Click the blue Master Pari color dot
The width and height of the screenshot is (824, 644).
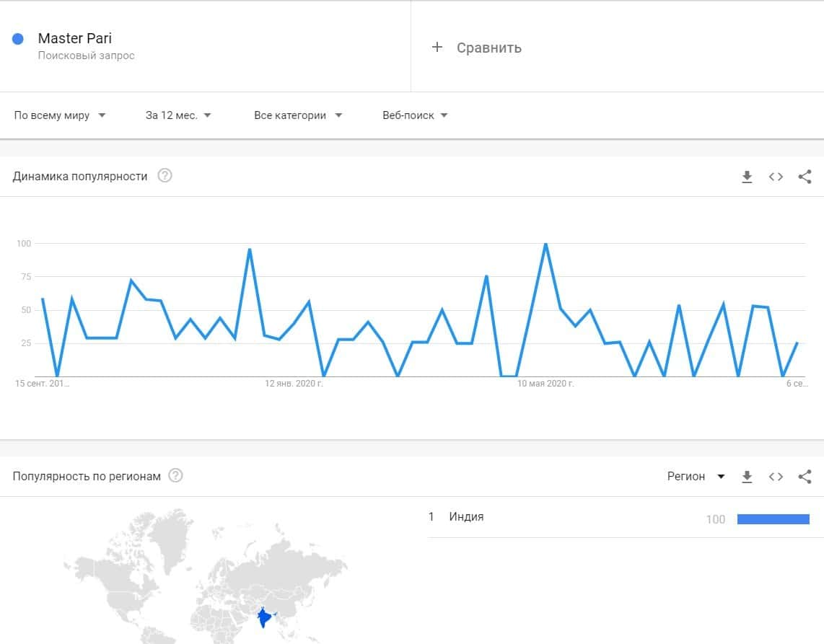click(x=19, y=39)
